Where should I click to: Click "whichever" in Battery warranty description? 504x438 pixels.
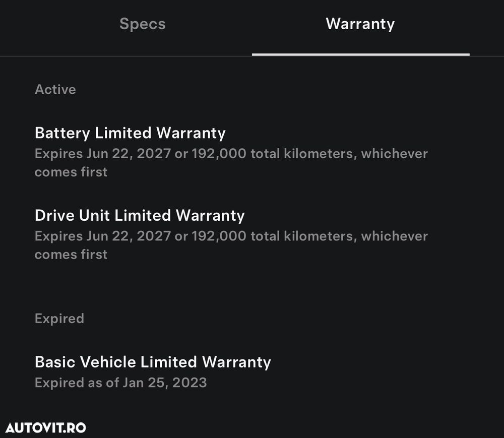point(394,153)
